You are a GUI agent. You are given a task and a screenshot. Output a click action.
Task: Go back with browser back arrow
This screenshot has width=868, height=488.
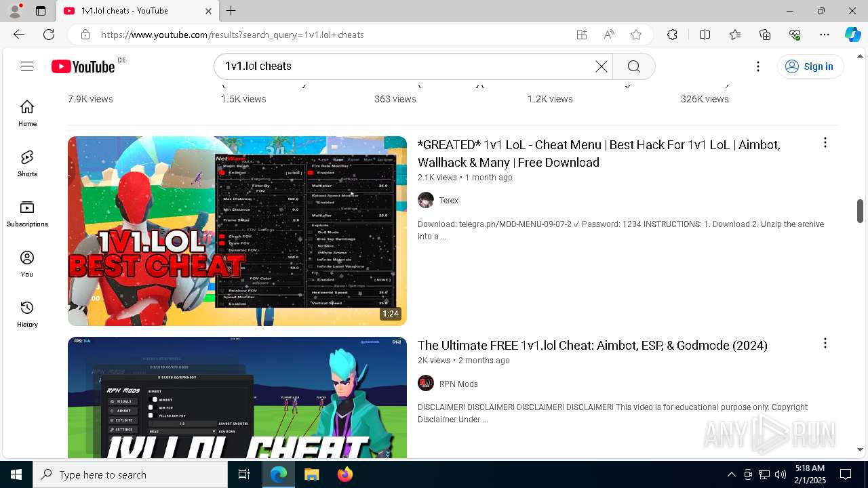(19, 35)
